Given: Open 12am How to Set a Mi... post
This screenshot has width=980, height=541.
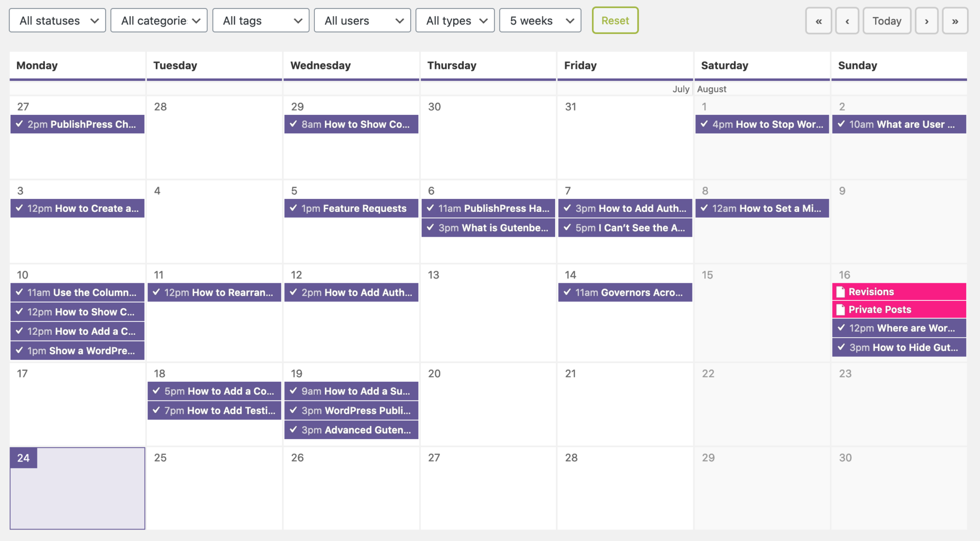Looking at the screenshot, I should 762,209.
